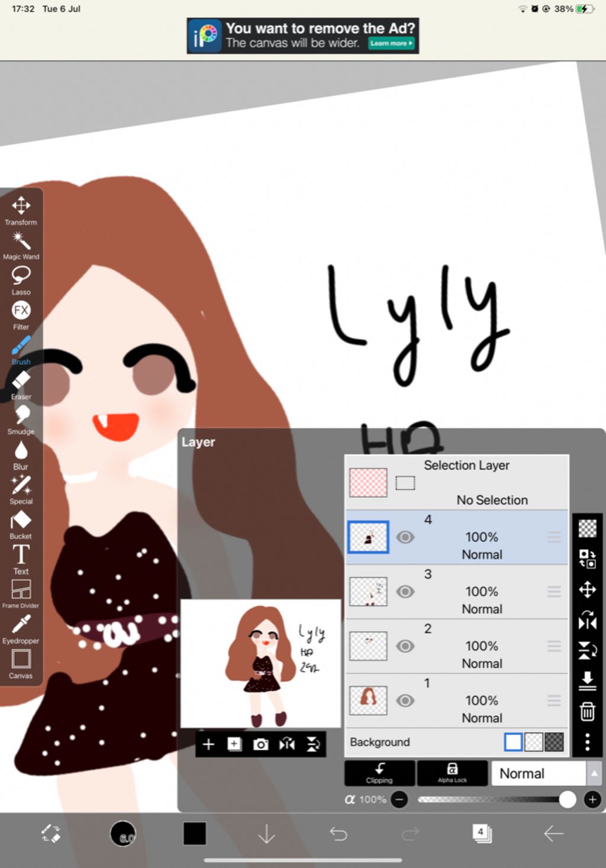Screen dimensions: 606x868
Task: Select layer 2 row
Action: click(x=457, y=646)
